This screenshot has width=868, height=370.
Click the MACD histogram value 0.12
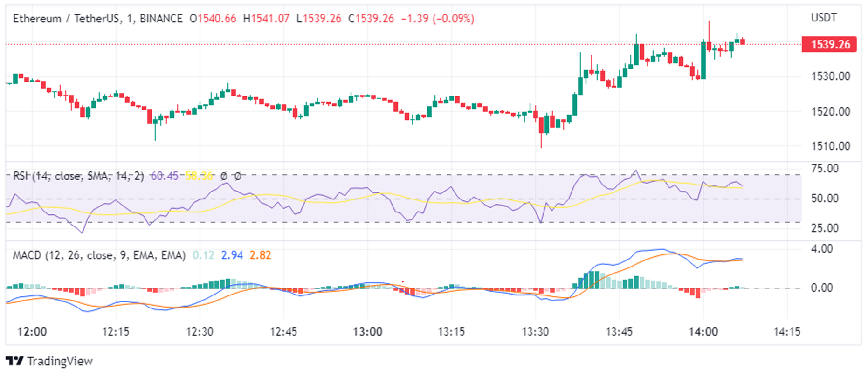tap(203, 255)
